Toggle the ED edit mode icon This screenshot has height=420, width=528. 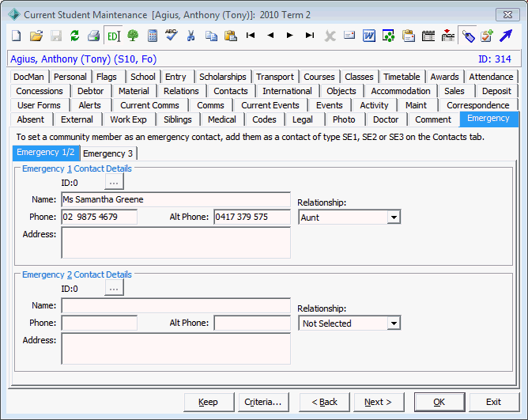pyautogui.click(x=113, y=36)
